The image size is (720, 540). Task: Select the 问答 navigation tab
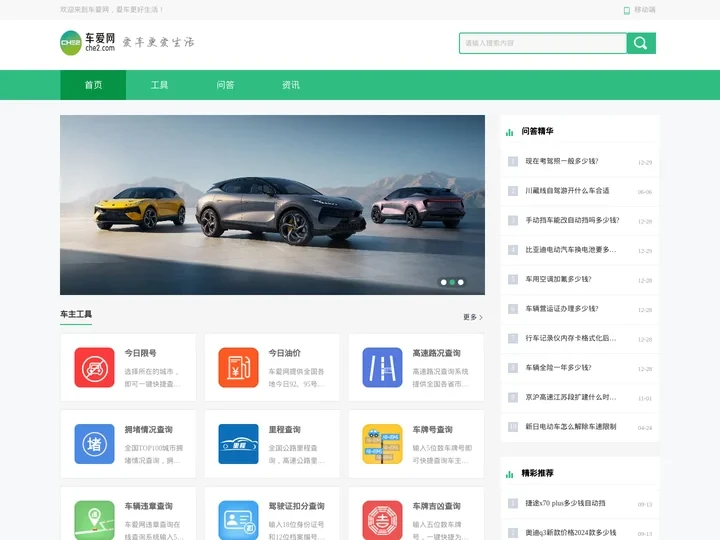point(225,85)
